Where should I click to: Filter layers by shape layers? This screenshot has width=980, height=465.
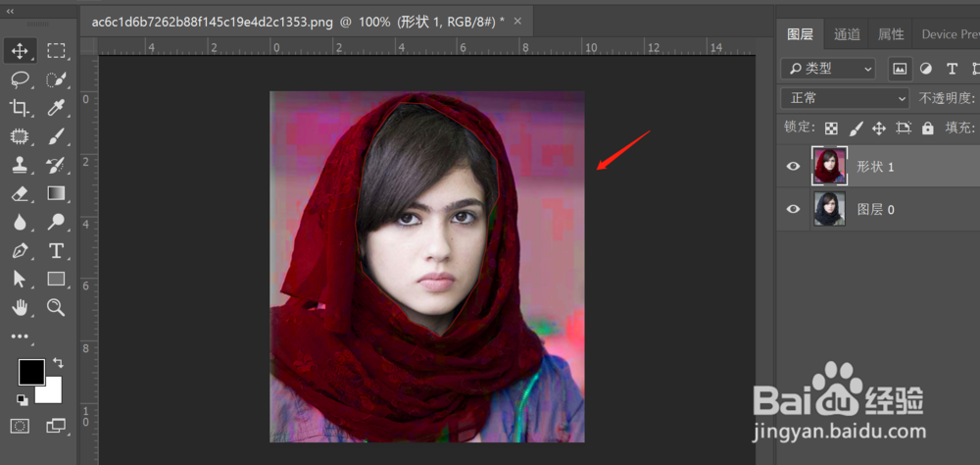976,69
